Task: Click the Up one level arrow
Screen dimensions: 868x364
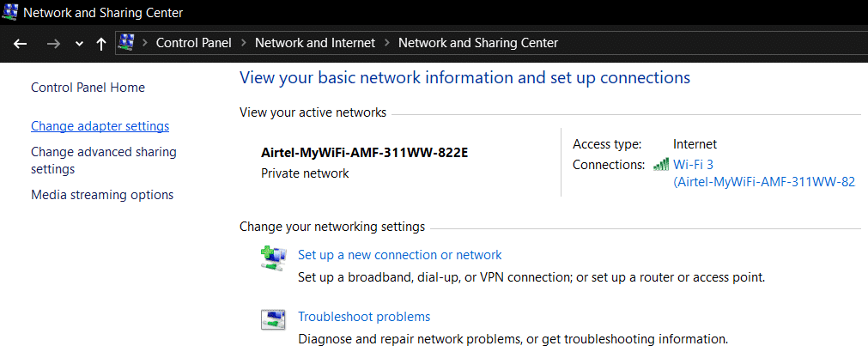Action: [x=101, y=43]
